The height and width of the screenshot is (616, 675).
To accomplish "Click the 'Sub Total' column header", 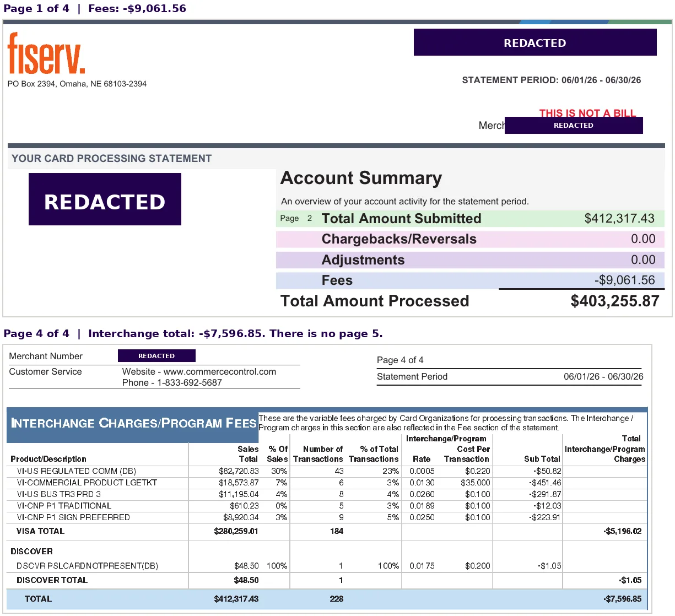I will tap(542, 459).
